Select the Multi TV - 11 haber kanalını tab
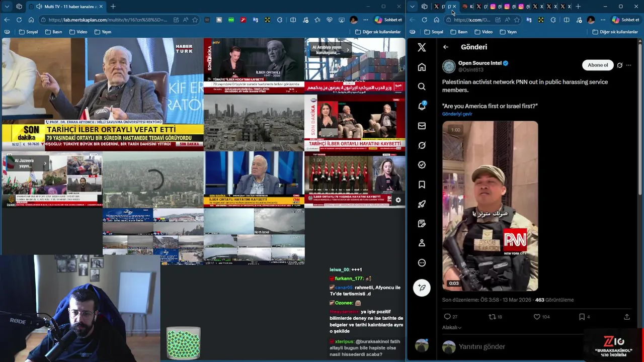This screenshot has height=362, width=644. [x=65, y=7]
